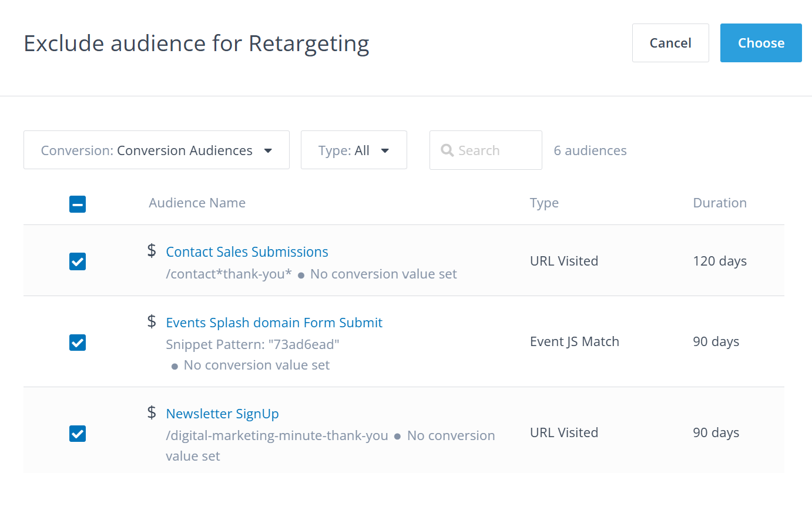Open the Conversion Audiences dropdown
This screenshot has width=812, height=510.
(x=156, y=150)
